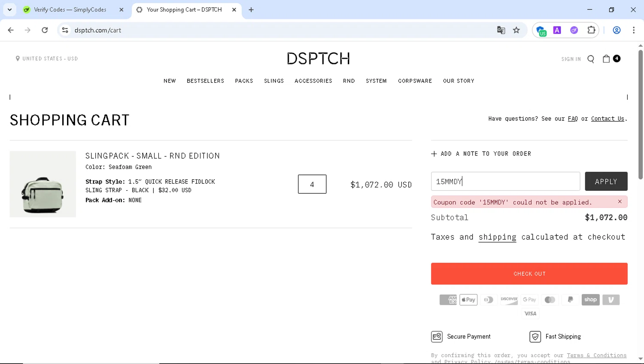Open the shield extension with US badge

[541, 31]
